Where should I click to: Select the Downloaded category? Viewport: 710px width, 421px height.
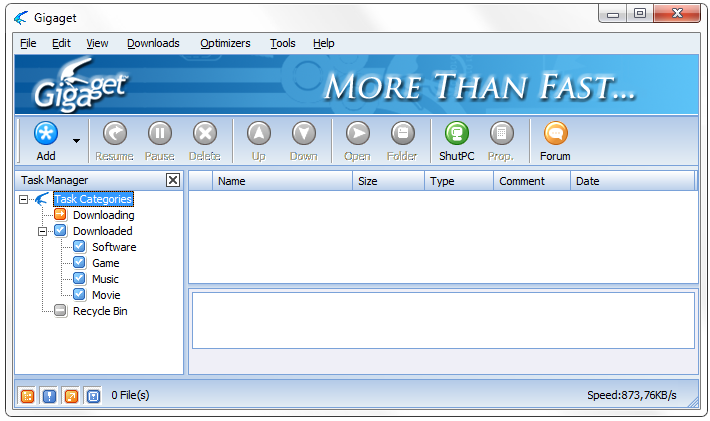click(x=103, y=231)
